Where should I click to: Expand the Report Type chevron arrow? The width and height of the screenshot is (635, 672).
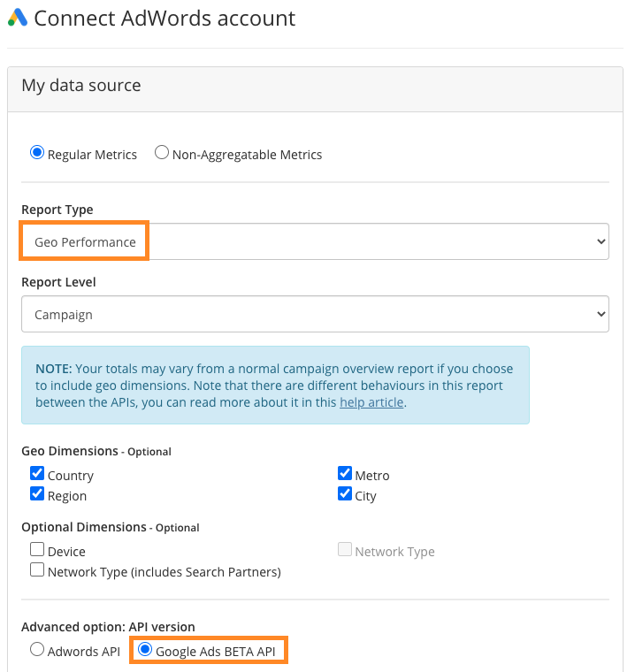601,241
